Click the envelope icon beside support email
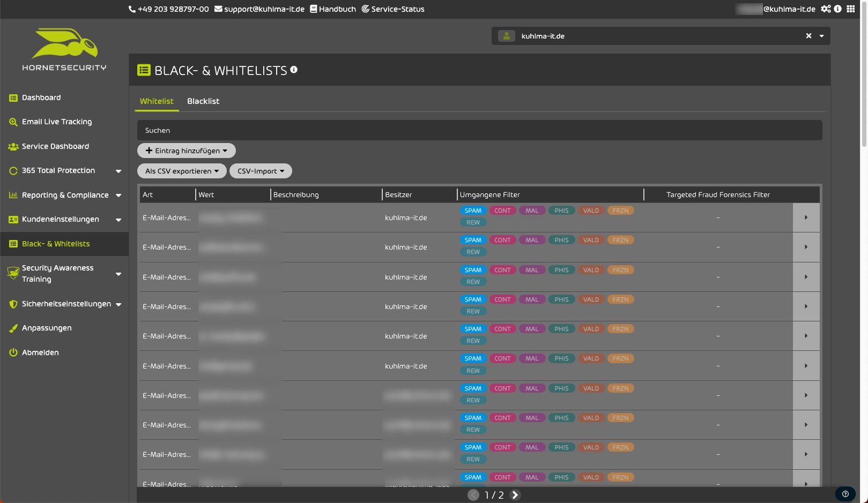This screenshot has height=503, width=868. coord(218,9)
